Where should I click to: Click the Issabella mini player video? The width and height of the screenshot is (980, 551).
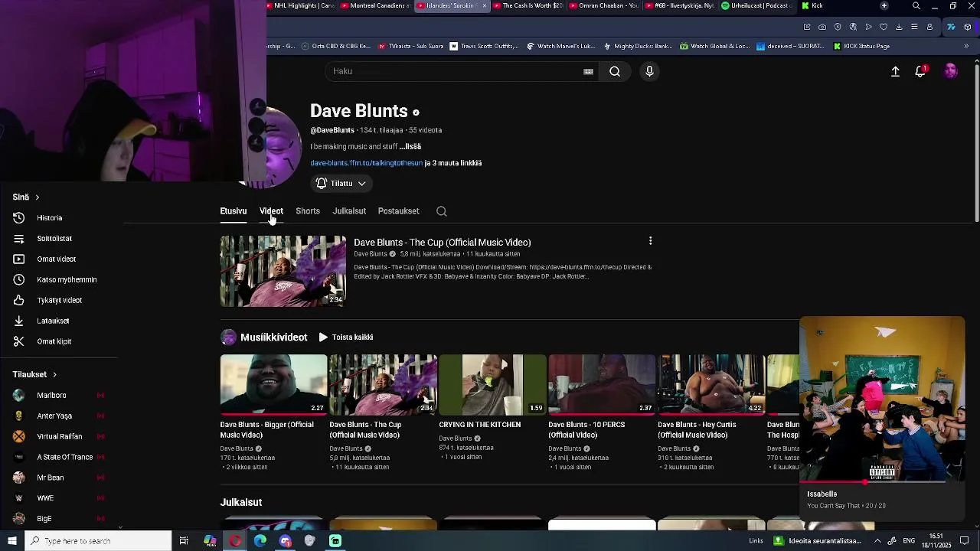click(882, 399)
